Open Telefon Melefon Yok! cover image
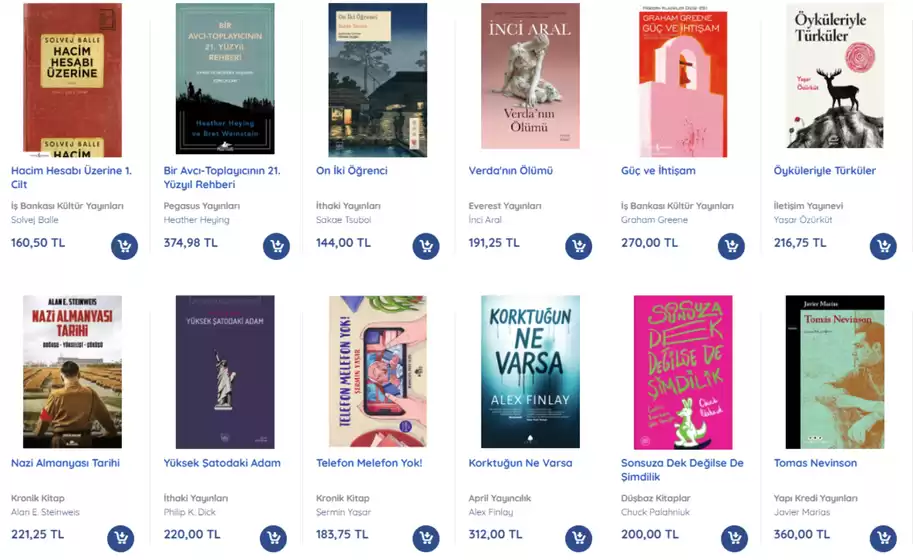The height and width of the screenshot is (560, 913). (x=378, y=372)
